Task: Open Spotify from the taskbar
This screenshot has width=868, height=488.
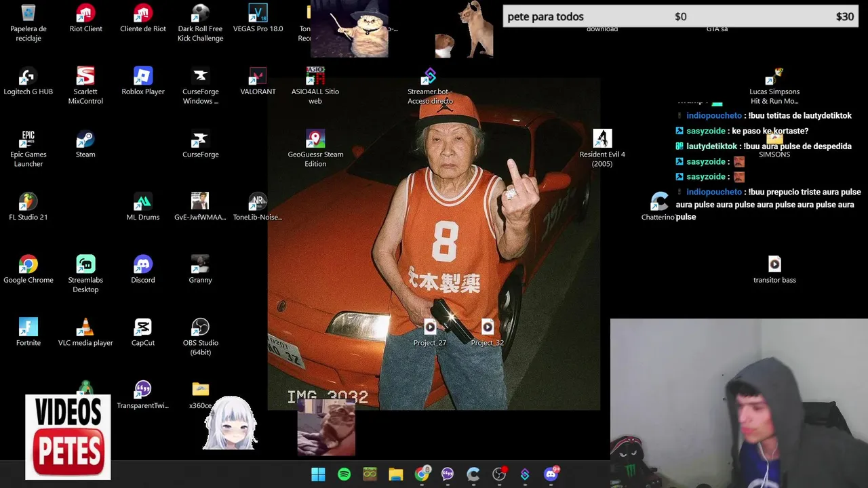Action: coord(344,474)
